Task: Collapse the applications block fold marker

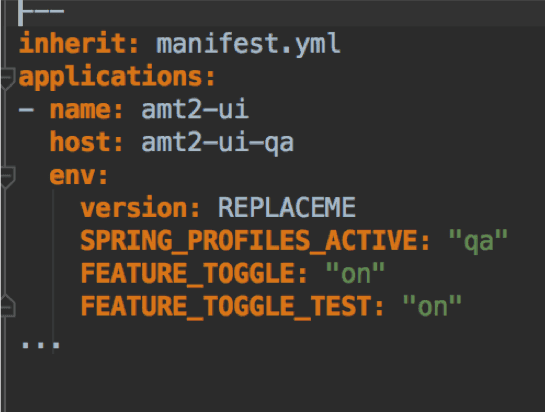Action: pyautogui.click(x=7, y=78)
